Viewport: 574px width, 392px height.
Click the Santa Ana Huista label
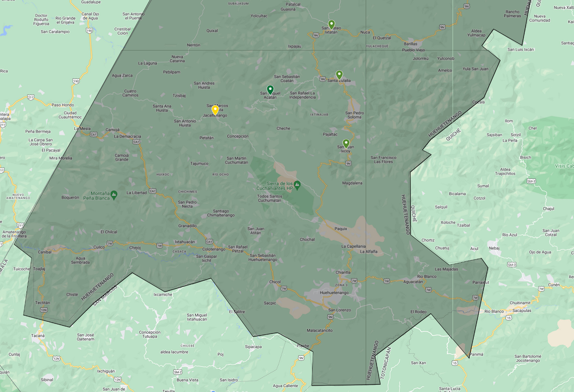(162, 108)
